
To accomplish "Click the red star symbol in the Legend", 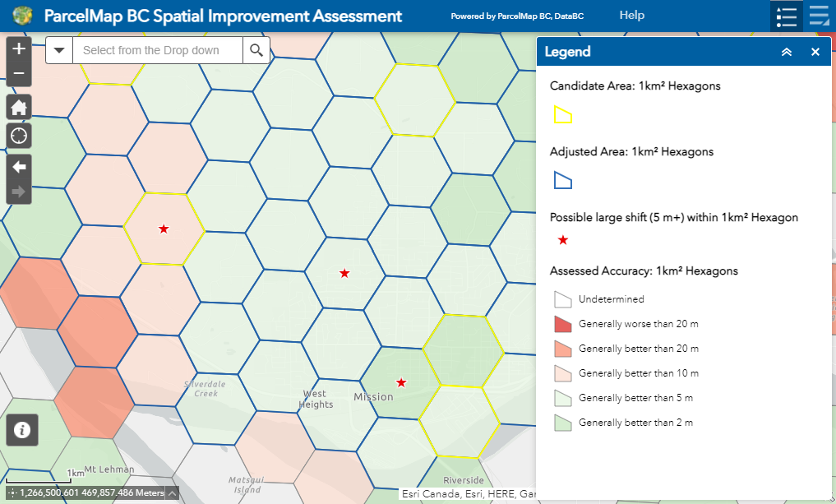I will 563,240.
